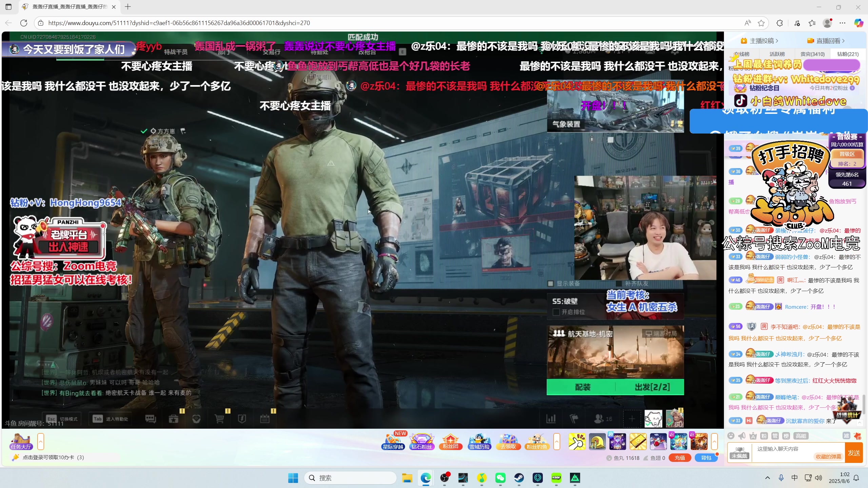
Task: Open the 星际穿越 activity icon
Action: coord(393,441)
